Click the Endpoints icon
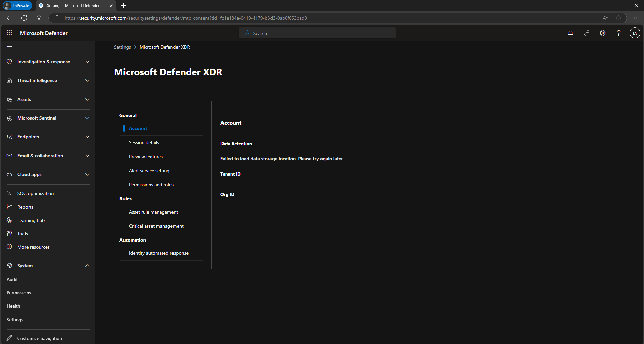Screen dimensions: 644x344 point(9,137)
